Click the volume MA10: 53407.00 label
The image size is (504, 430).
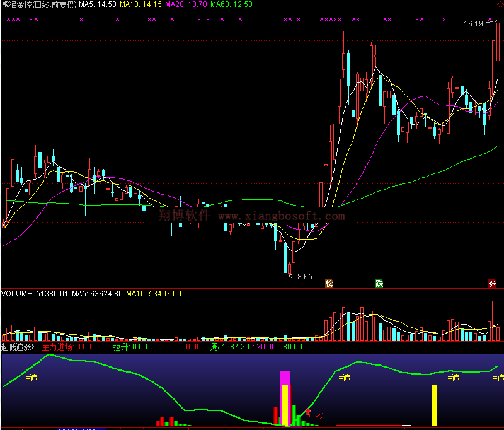tap(154, 294)
